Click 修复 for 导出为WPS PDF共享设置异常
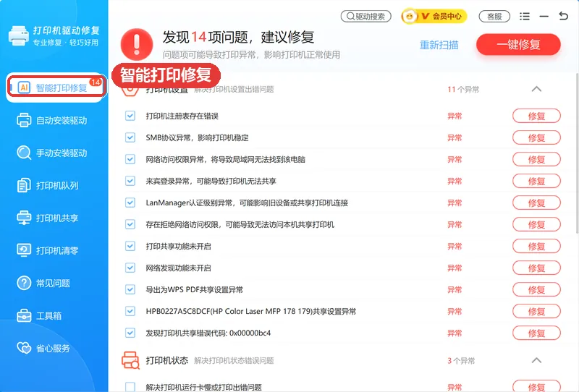The height and width of the screenshot is (392, 579). (x=536, y=289)
